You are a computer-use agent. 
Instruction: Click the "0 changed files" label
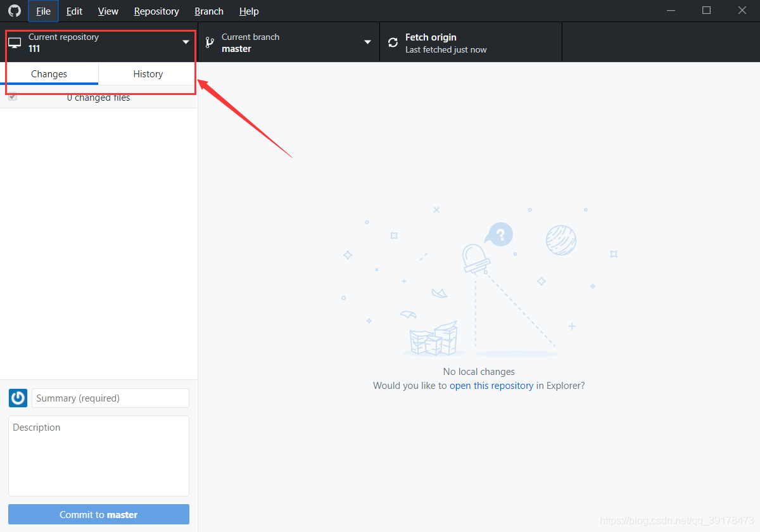[x=98, y=98]
